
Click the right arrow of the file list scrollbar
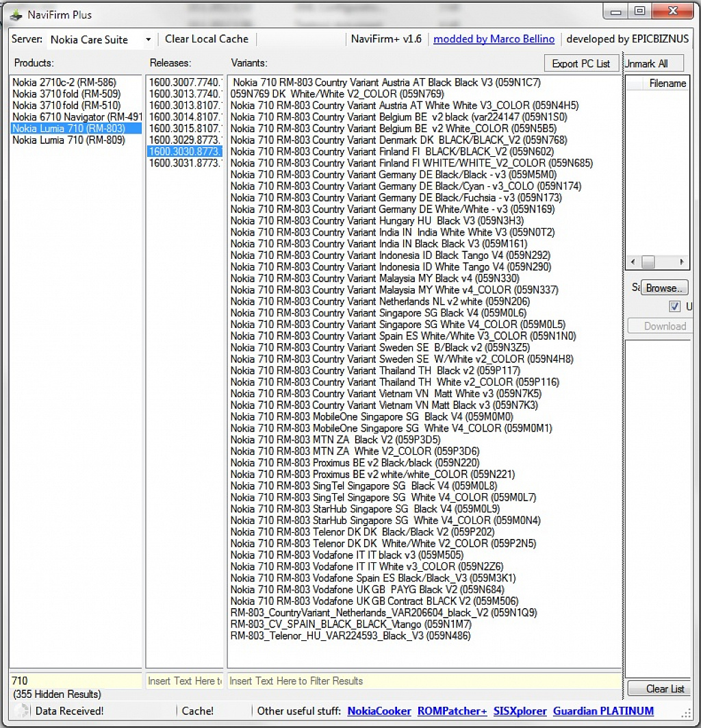click(682, 262)
